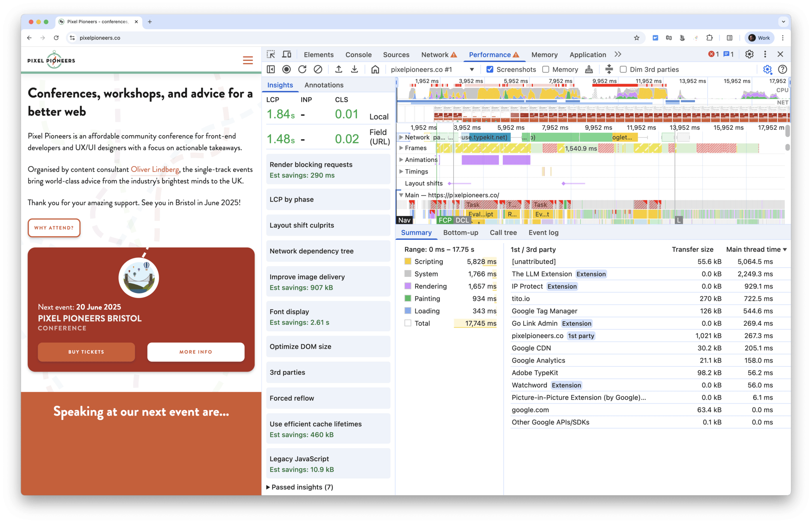The height and width of the screenshot is (523, 812).
Task: Click the Scripting yellow color swatch
Action: pyautogui.click(x=408, y=261)
